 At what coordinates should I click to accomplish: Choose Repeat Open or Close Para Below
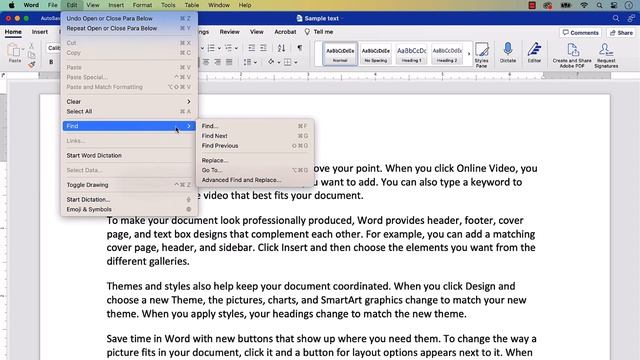tap(129, 28)
